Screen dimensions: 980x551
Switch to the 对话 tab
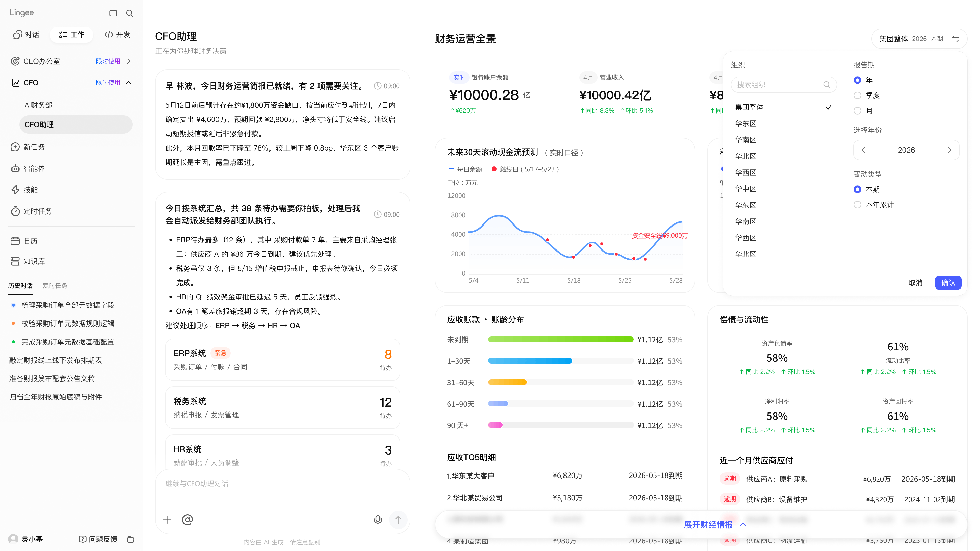click(26, 35)
